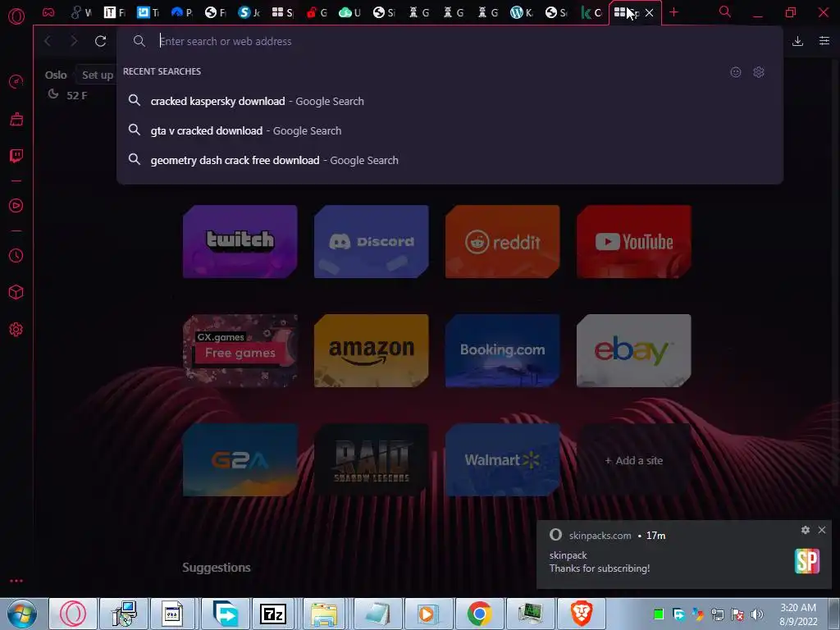Open Extensions cube icon in sidebar

click(16, 292)
